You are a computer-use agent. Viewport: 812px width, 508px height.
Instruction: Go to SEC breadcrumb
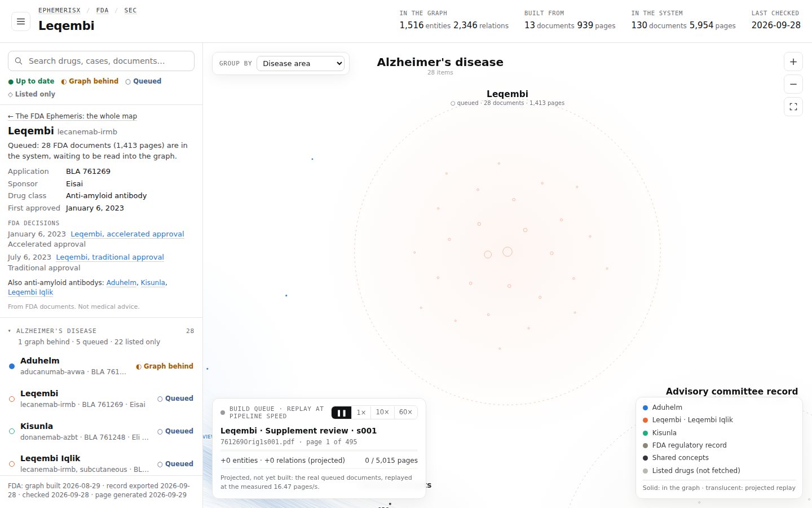point(130,10)
